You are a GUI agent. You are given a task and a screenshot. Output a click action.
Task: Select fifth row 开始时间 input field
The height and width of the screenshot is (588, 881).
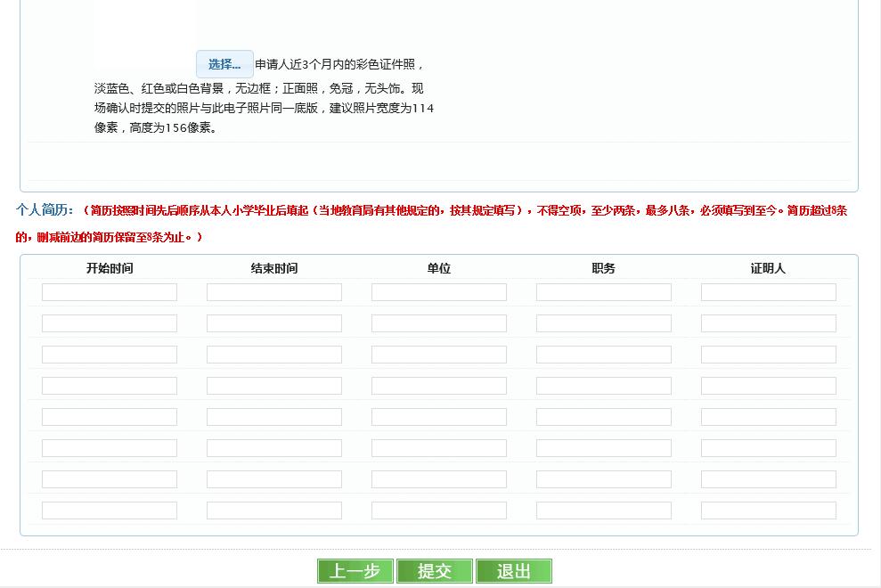[110, 417]
